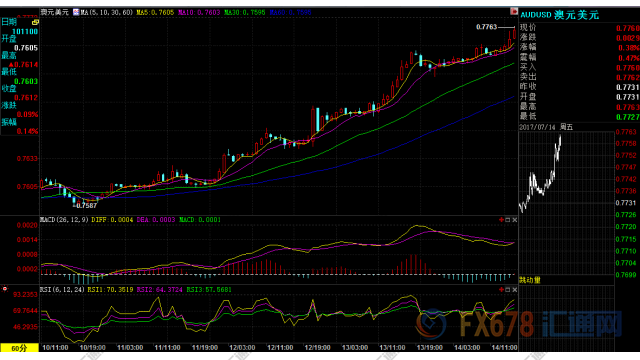The height and width of the screenshot is (360, 640).
Task: Click the 12/11:00 marker on time axis
Action: (x=280, y=348)
